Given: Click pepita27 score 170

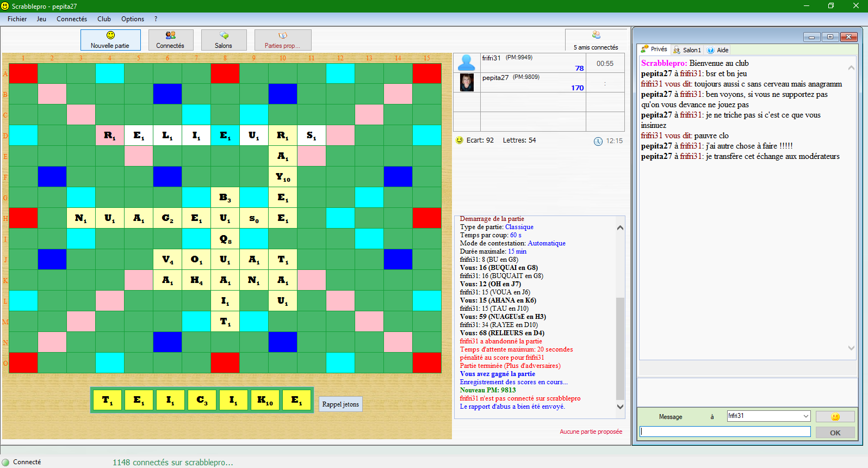Looking at the screenshot, I should 578,88.
